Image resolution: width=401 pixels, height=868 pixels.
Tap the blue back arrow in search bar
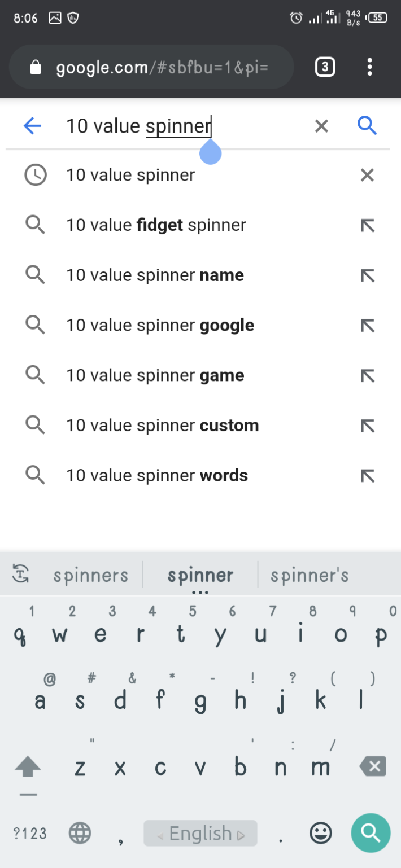pyautogui.click(x=33, y=125)
